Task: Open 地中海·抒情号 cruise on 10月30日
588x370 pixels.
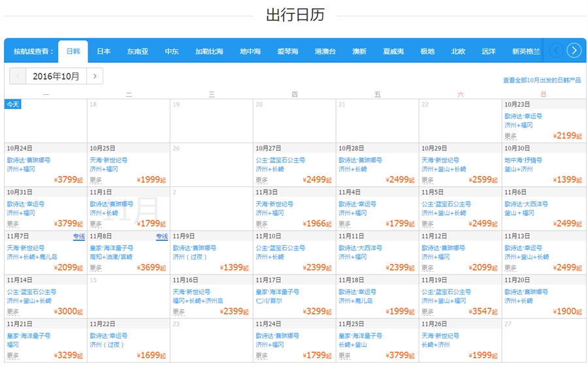Action: point(523,160)
